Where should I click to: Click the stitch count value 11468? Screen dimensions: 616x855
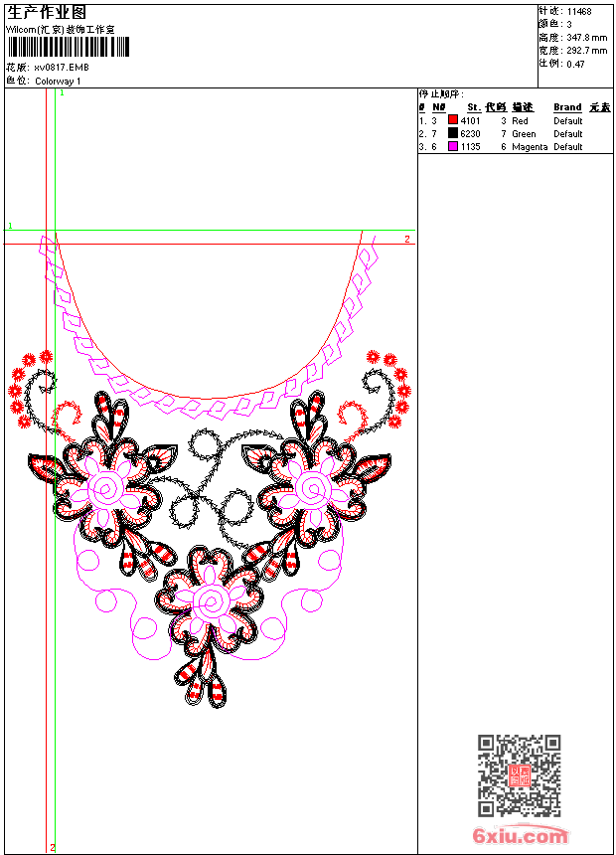[x=579, y=12]
